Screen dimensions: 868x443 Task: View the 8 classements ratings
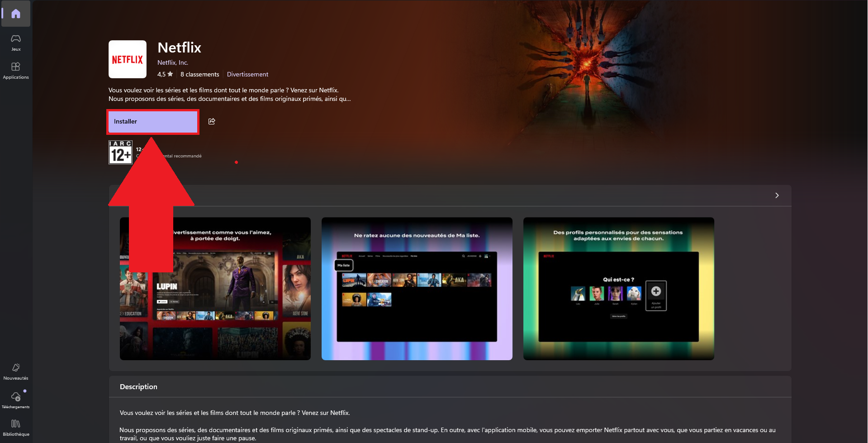pos(199,74)
